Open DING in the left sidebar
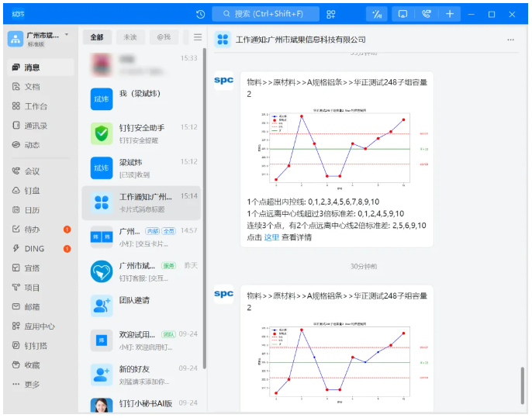This screenshot has width=532, height=418. click(34, 249)
